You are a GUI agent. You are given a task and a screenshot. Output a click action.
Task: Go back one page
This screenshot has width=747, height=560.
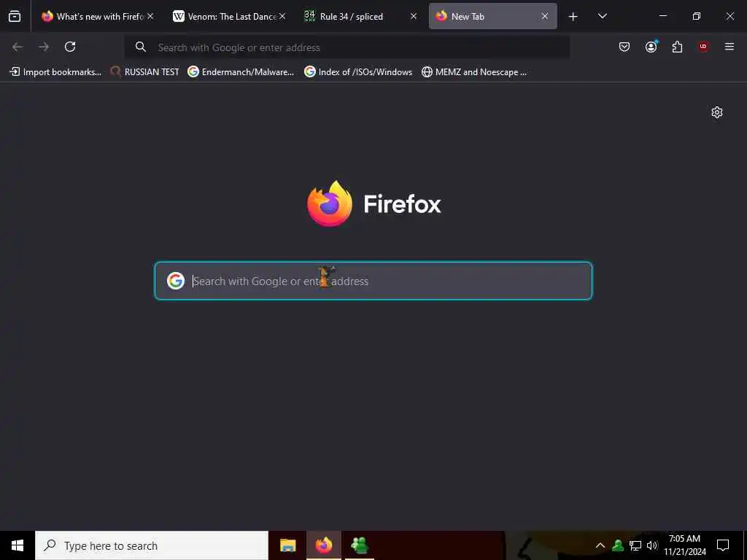[18, 47]
